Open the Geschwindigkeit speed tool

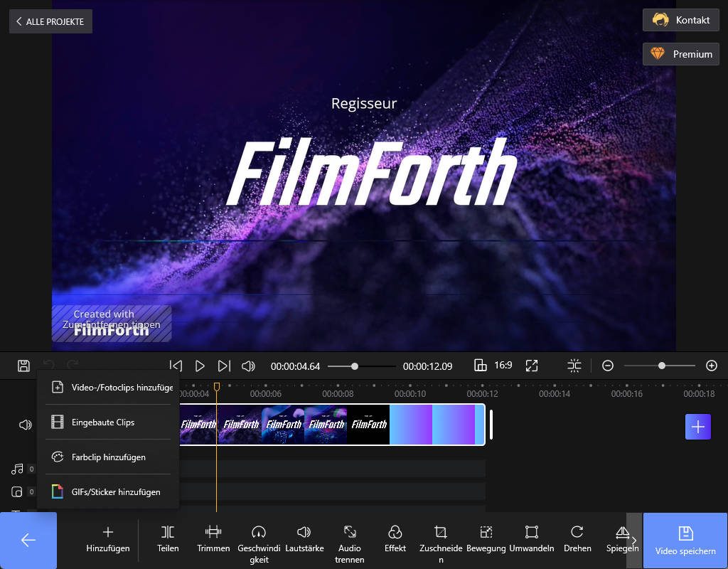click(x=259, y=544)
